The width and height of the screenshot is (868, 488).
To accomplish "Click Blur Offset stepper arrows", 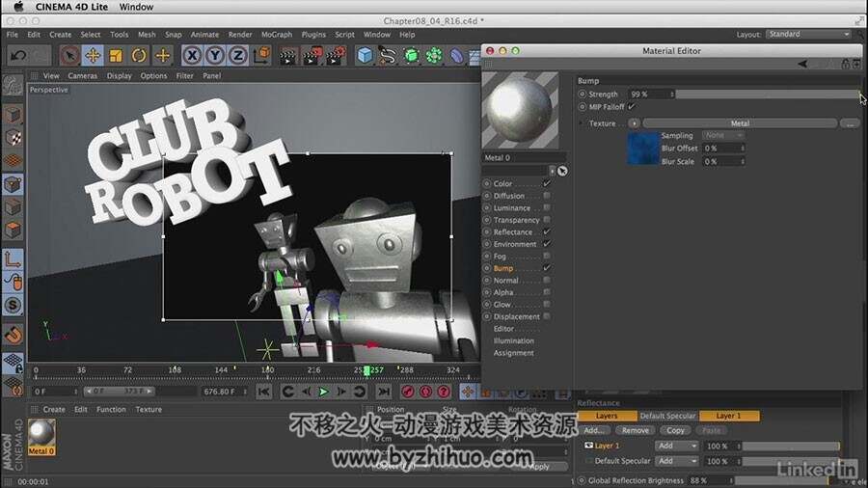I will click(743, 149).
